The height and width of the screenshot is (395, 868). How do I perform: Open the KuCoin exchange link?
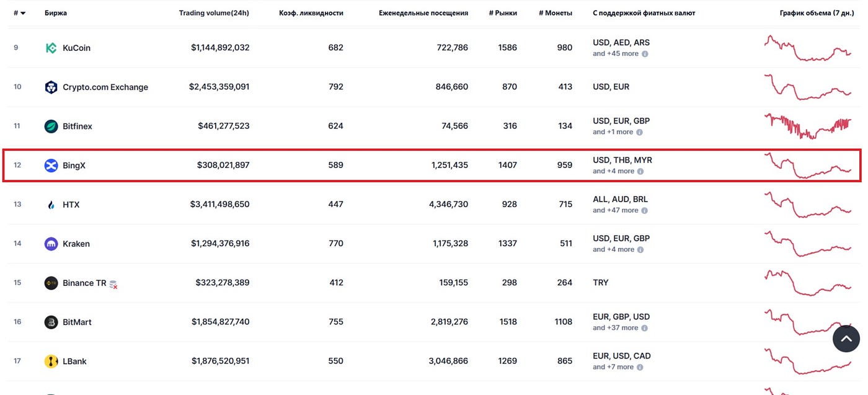[x=76, y=48]
